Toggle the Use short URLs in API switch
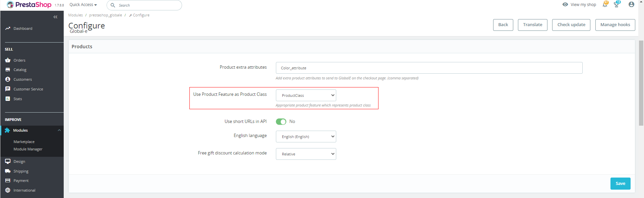The width and height of the screenshot is (644, 198). pyautogui.click(x=281, y=122)
